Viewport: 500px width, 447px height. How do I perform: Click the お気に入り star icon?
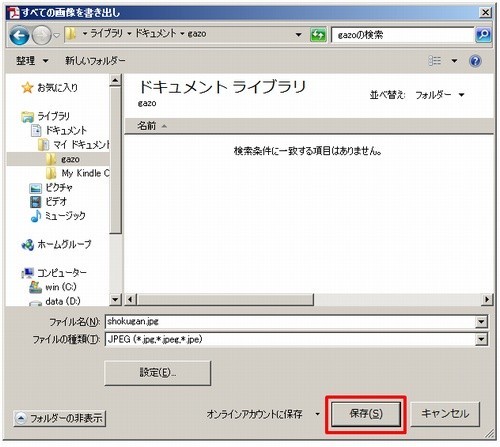[x=27, y=88]
